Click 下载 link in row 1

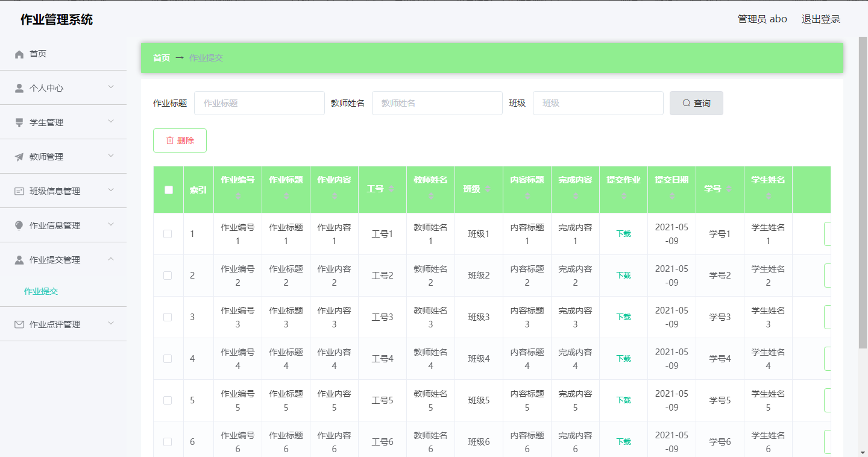623,234
